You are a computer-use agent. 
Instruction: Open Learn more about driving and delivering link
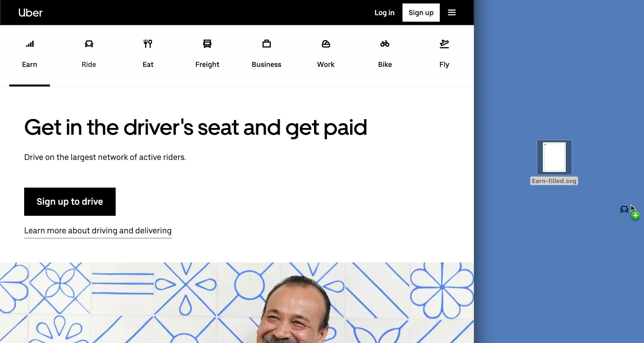[x=98, y=231]
